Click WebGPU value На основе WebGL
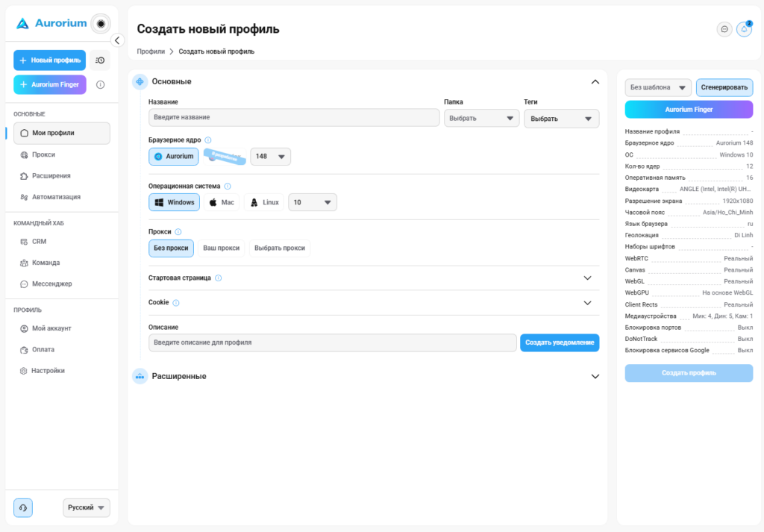Viewport: 764px width, 532px height. (727, 292)
